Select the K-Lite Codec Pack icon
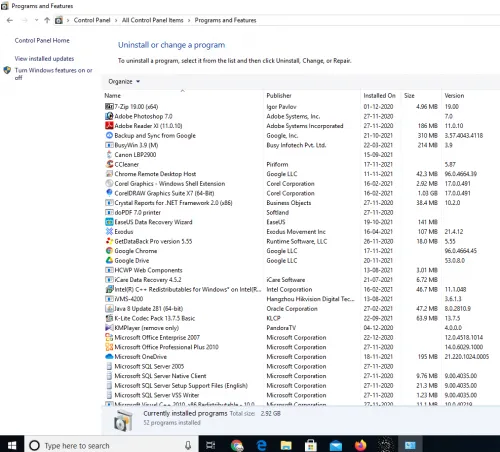The width and height of the screenshot is (500, 452). click(109, 318)
